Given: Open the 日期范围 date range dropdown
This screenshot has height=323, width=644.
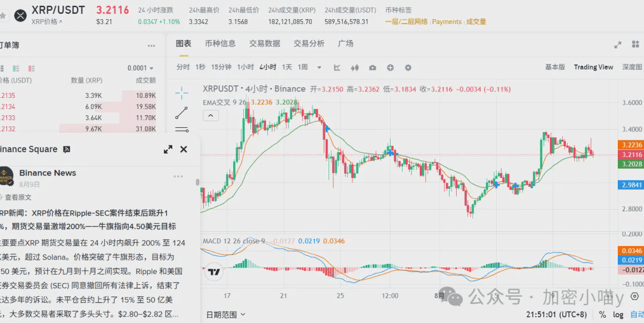Looking at the screenshot, I should click(225, 315).
